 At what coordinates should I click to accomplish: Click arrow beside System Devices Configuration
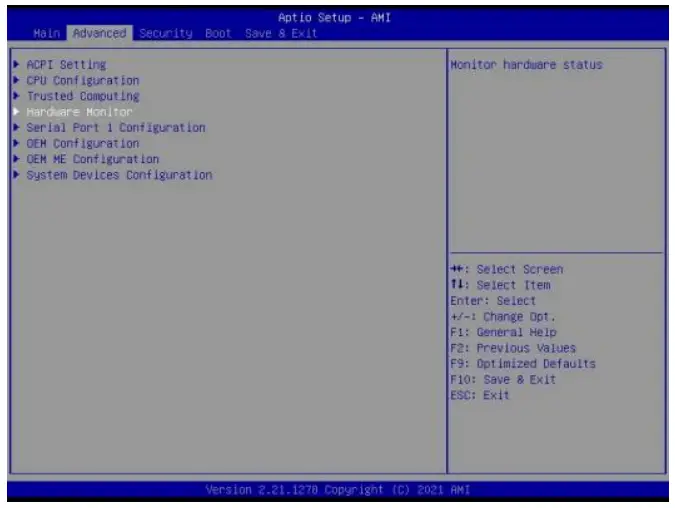point(16,175)
